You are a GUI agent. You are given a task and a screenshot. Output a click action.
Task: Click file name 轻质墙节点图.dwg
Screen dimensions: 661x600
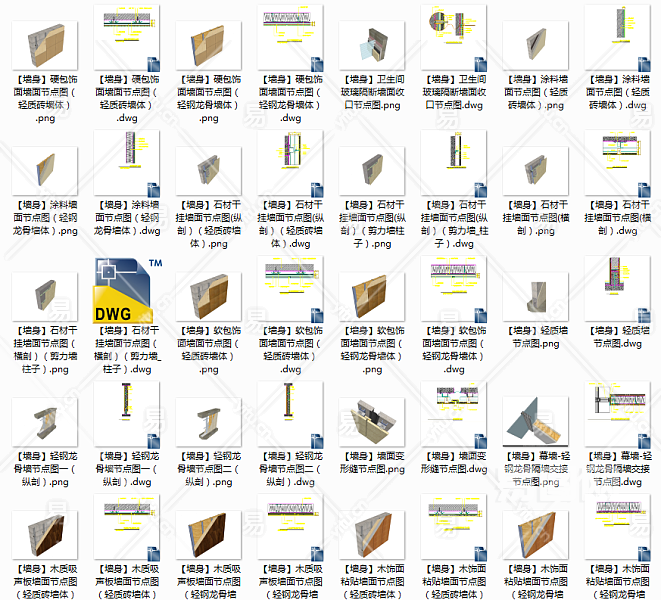pos(618,337)
